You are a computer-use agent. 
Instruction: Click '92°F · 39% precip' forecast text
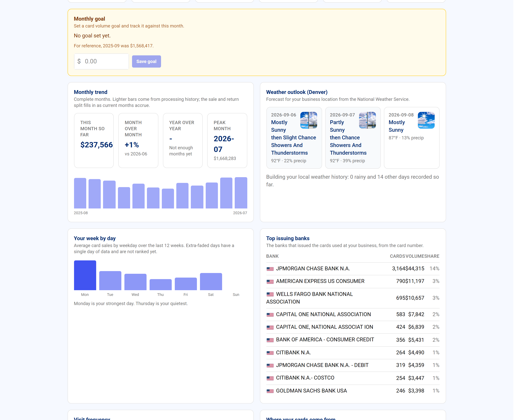[x=347, y=161]
